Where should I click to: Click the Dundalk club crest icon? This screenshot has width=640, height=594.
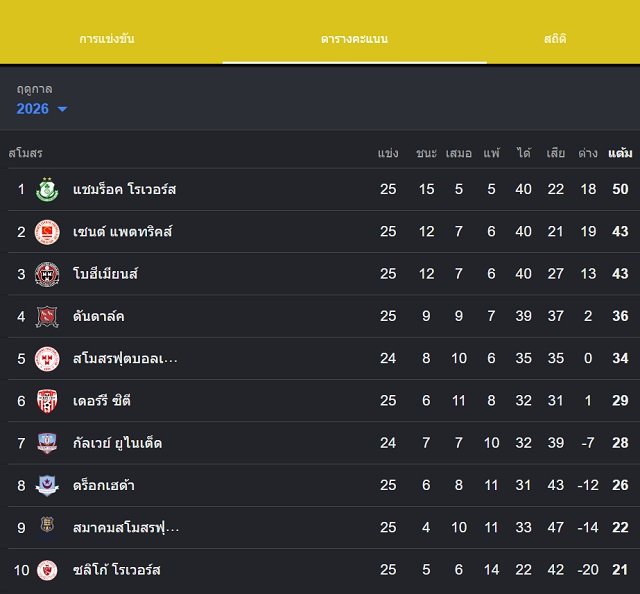pos(47,316)
